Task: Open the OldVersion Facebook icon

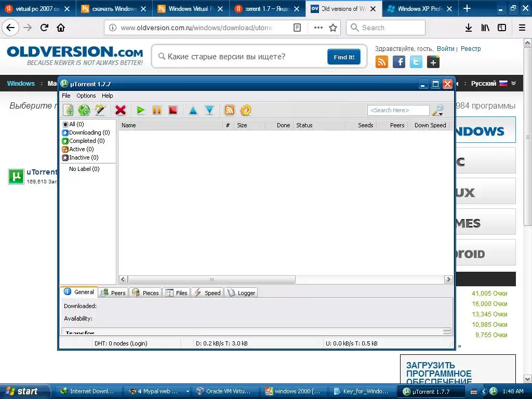Action: (399, 62)
